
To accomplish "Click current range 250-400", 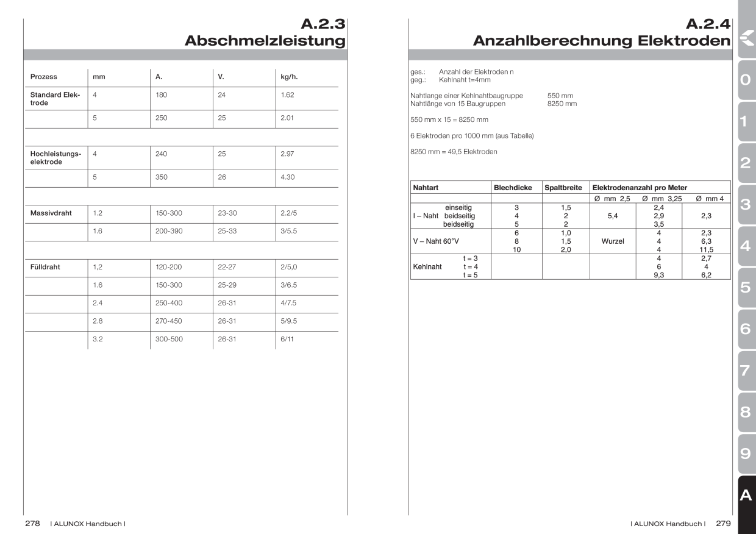I will point(169,303).
